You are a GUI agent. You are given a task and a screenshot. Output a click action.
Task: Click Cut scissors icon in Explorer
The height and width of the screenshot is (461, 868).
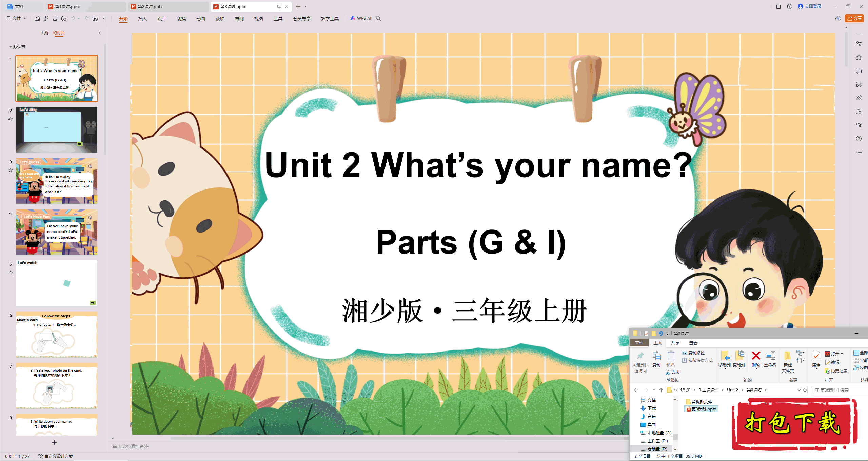click(668, 372)
